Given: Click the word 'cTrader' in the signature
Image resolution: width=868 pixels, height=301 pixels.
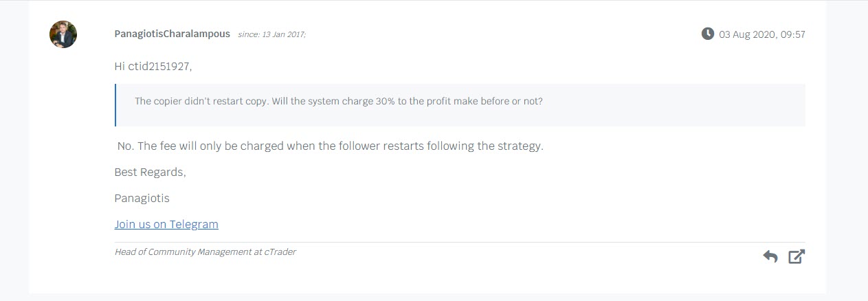Looking at the screenshot, I should 280,252.
